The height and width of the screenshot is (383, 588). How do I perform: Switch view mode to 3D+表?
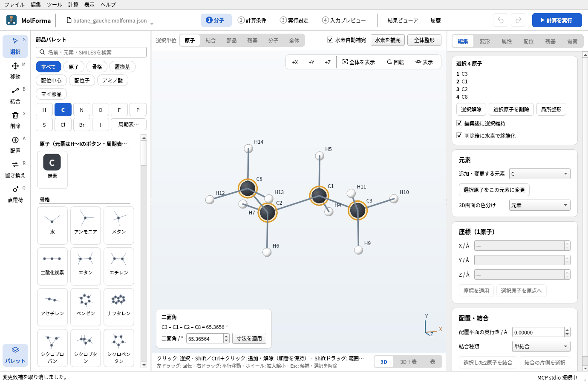(x=409, y=362)
